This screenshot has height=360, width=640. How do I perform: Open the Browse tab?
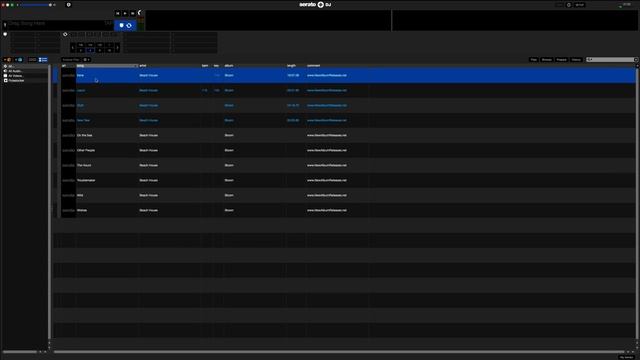(x=547, y=60)
